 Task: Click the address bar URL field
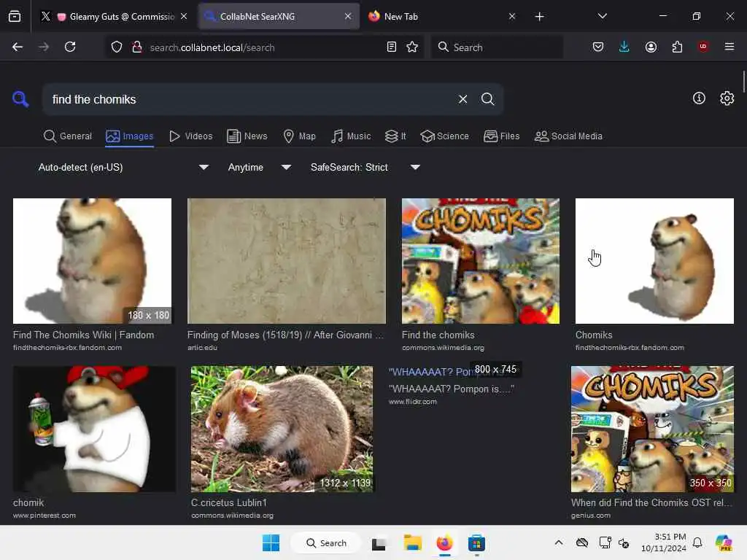[x=264, y=47]
